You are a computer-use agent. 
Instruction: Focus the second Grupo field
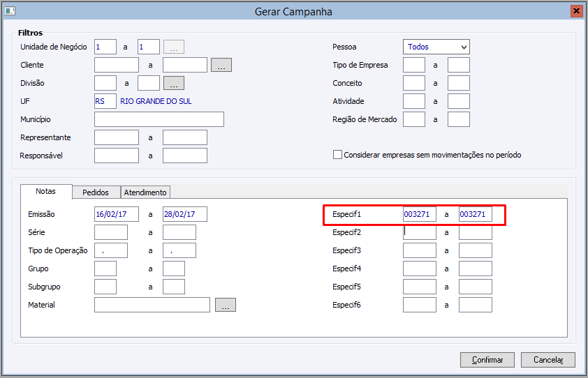[174, 269]
